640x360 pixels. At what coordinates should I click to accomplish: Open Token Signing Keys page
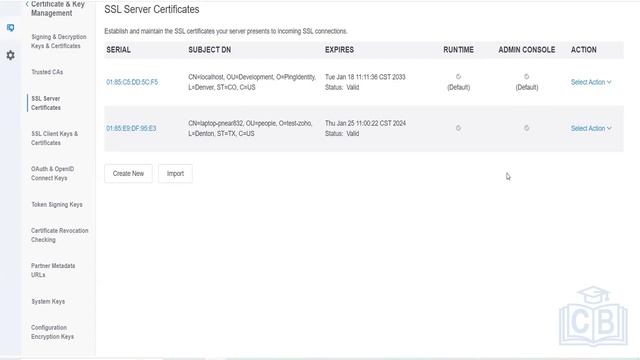[57, 204]
